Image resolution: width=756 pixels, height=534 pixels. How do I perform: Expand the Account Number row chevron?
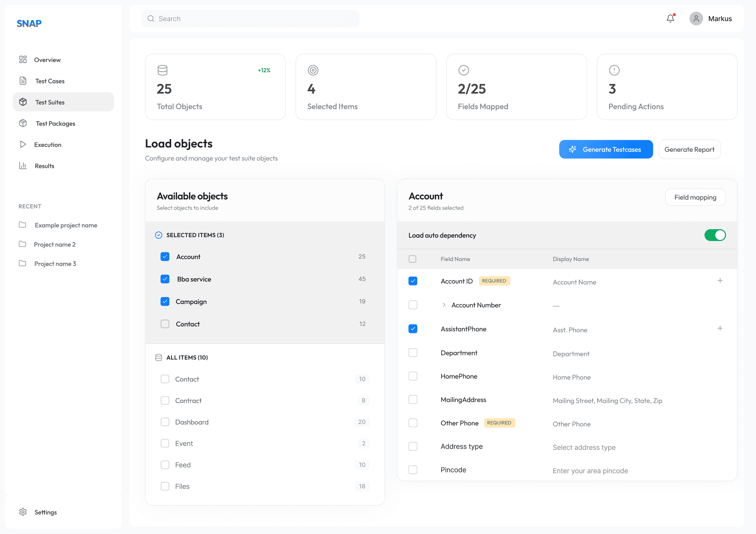click(x=444, y=305)
